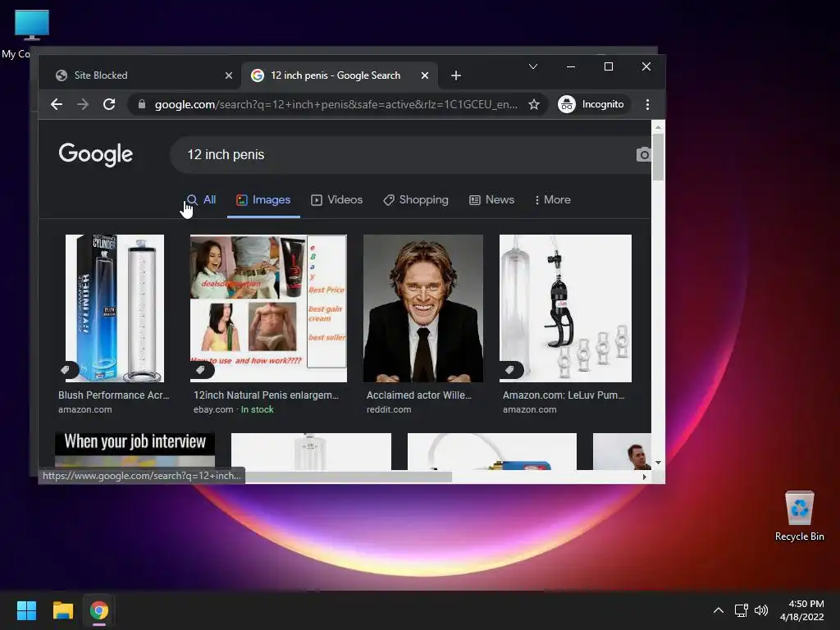Open the reddit.com portrait thumbnail
This screenshot has height=630, width=840.
[x=423, y=308]
